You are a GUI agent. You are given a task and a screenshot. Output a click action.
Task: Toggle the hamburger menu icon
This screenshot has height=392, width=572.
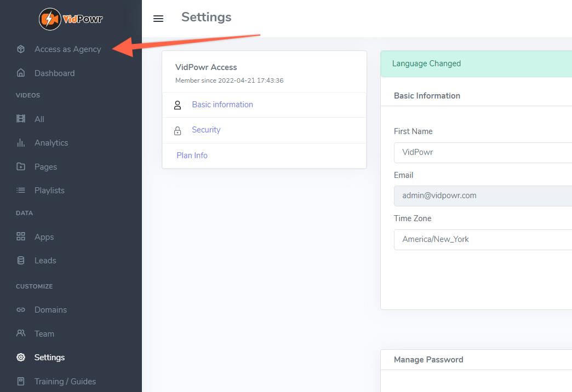point(158,19)
